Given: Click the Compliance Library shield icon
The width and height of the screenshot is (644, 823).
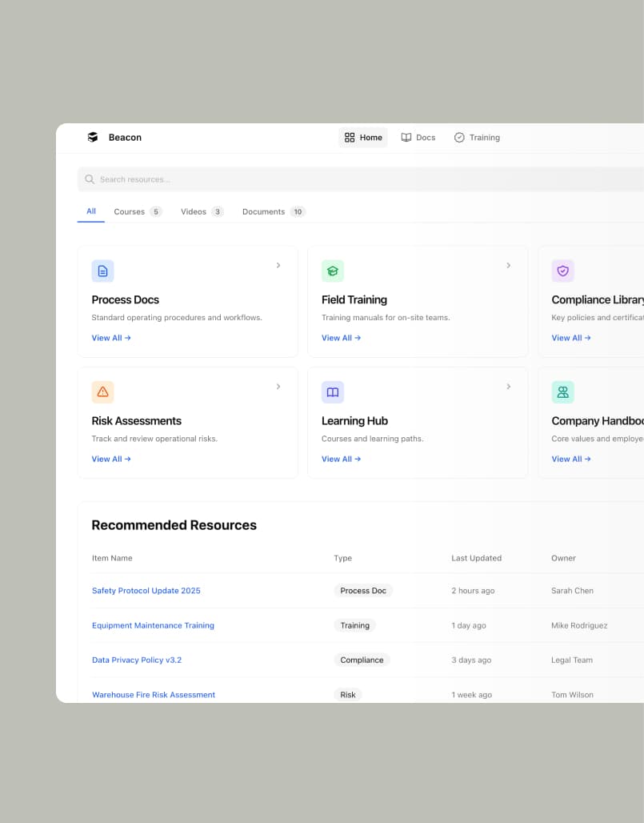Looking at the screenshot, I should pos(562,271).
